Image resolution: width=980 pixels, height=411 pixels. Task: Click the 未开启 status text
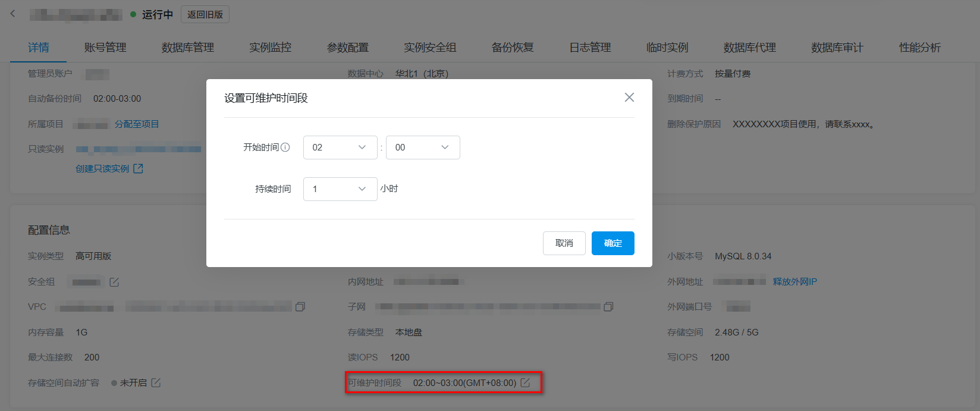(x=133, y=383)
